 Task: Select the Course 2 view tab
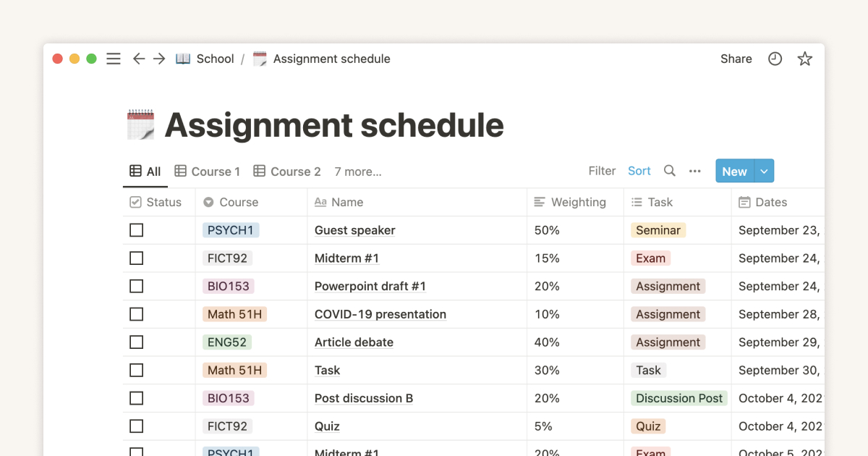click(286, 172)
